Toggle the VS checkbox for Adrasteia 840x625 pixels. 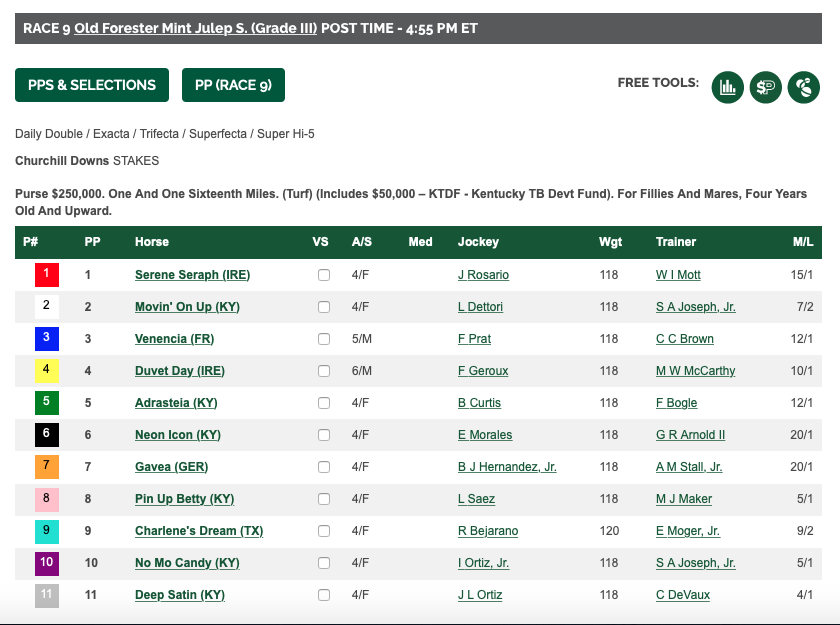[324, 403]
